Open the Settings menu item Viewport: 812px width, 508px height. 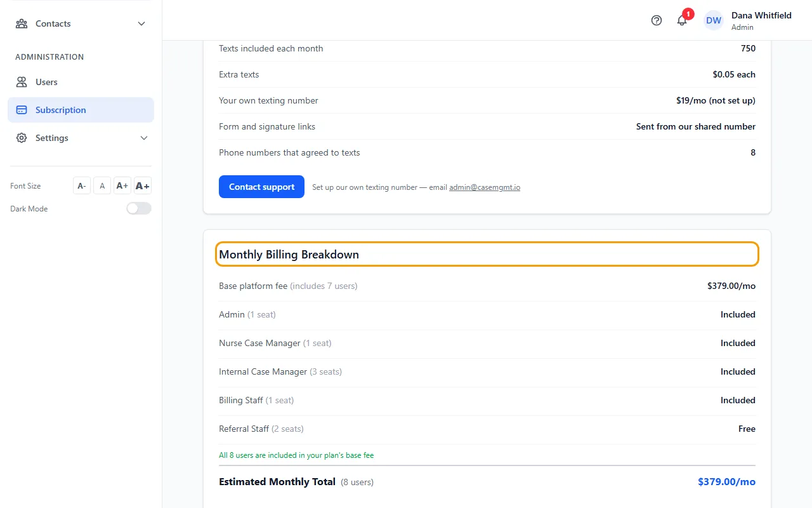point(81,138)
